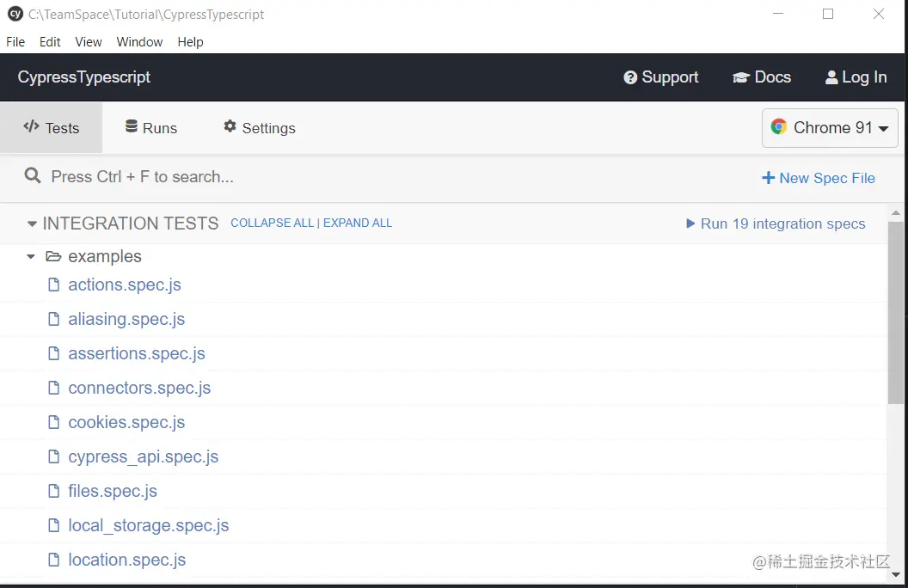The width and height of the screenshot is (908, 588).
Task: Click the scrollbar up arrow
Action: coord(896,213)
